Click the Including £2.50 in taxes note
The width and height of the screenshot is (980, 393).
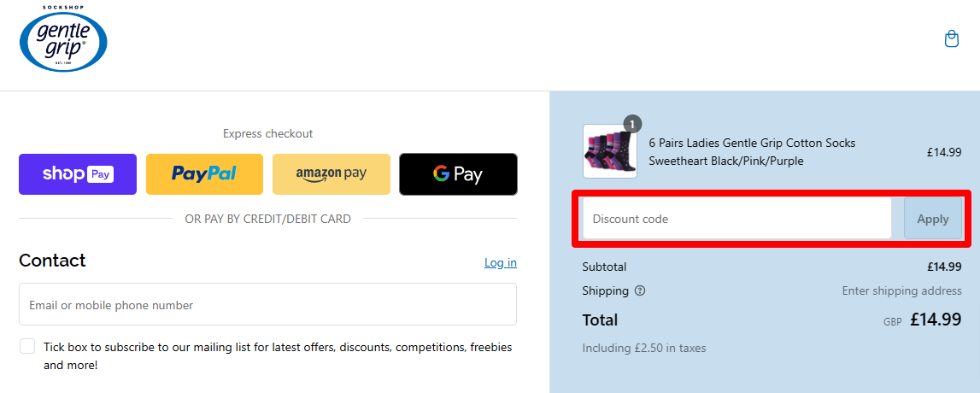643,348
